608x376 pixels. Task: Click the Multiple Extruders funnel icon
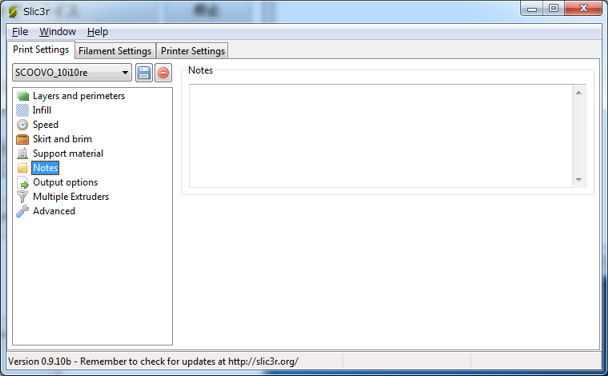(x=22, y=197)
